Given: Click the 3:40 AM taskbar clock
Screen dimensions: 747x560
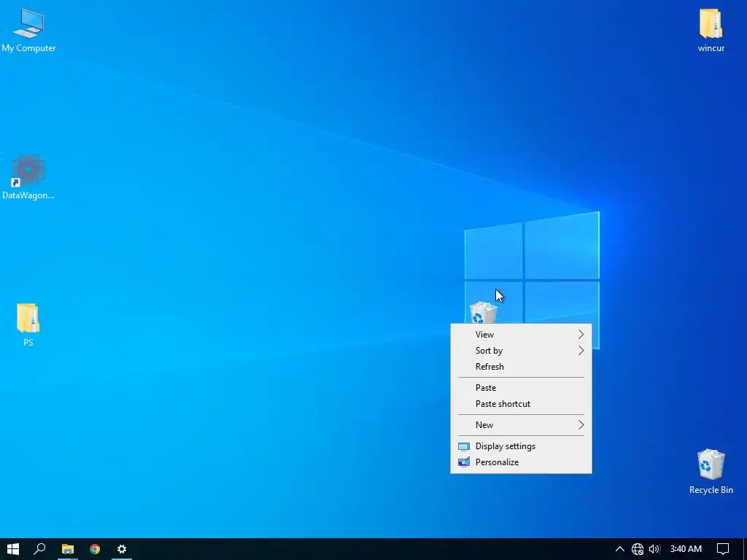Looking at the screenshot, I should (x=686, y=549).
